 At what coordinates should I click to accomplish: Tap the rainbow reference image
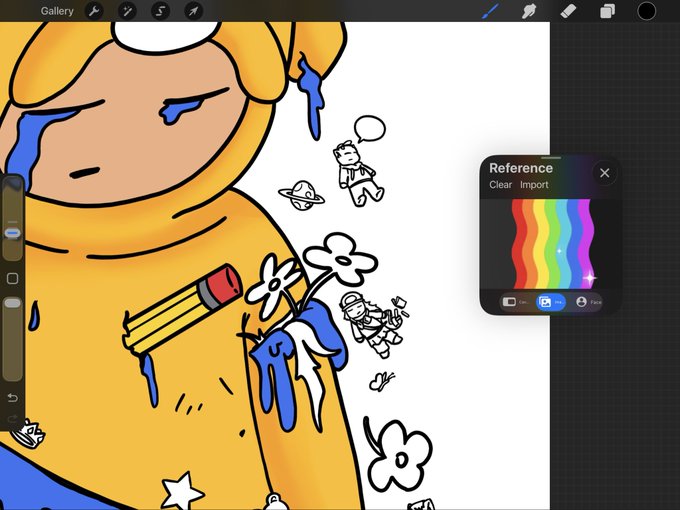click(552, 244)
